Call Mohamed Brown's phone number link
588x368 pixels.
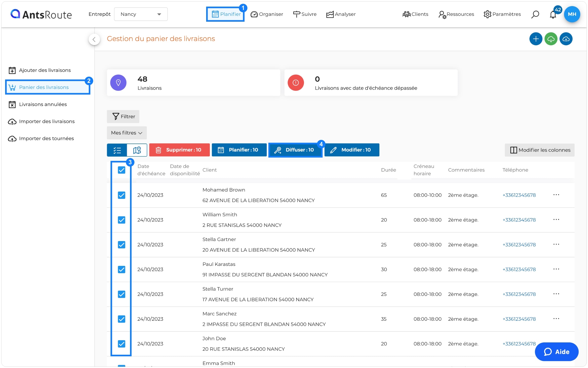coord(519,195)
